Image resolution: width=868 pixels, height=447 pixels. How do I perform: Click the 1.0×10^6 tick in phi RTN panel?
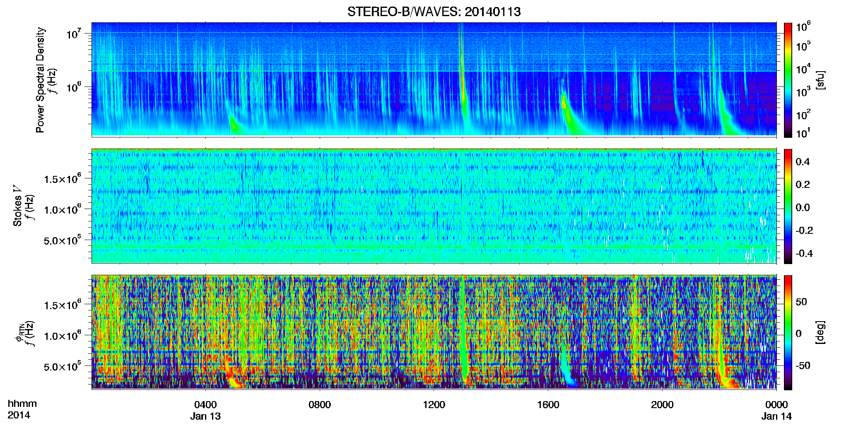coord(63,335)
